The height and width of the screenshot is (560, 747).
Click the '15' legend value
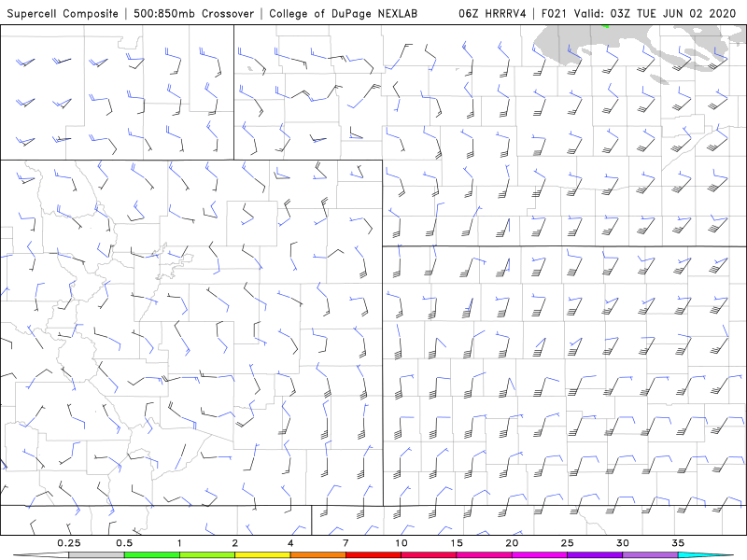[x=457, y=543]
